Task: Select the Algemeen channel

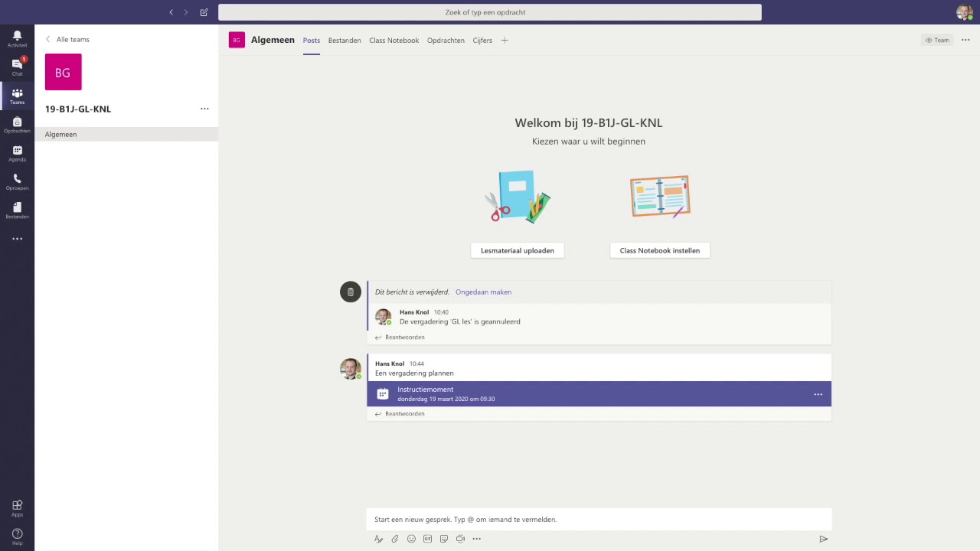Action: [x=126, y=134]
